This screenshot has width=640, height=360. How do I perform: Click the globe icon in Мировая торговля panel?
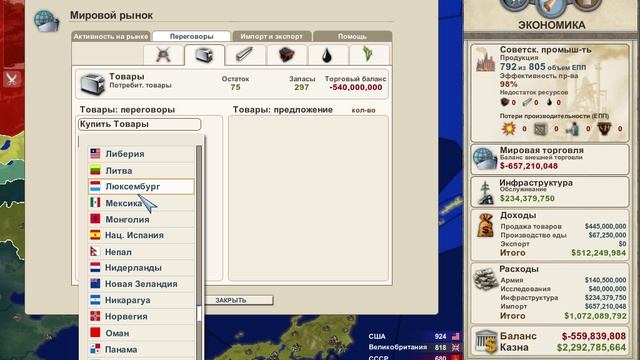pos(484,158)
